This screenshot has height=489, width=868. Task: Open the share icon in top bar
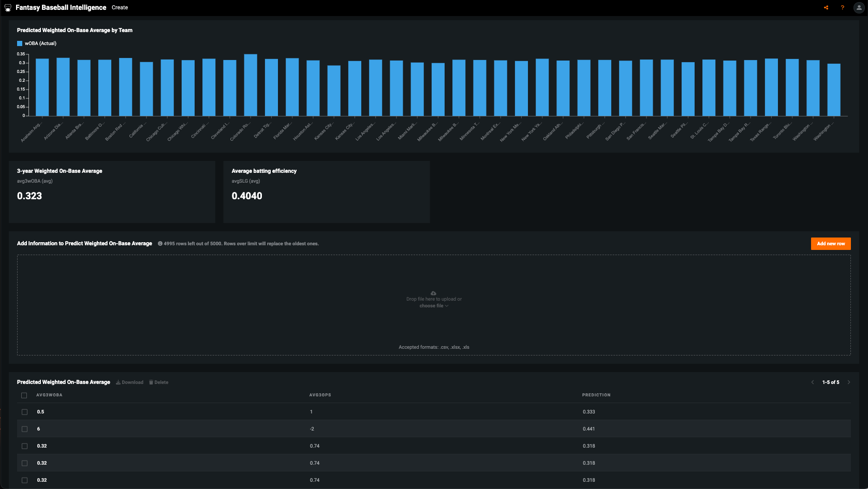pos(826,8)
